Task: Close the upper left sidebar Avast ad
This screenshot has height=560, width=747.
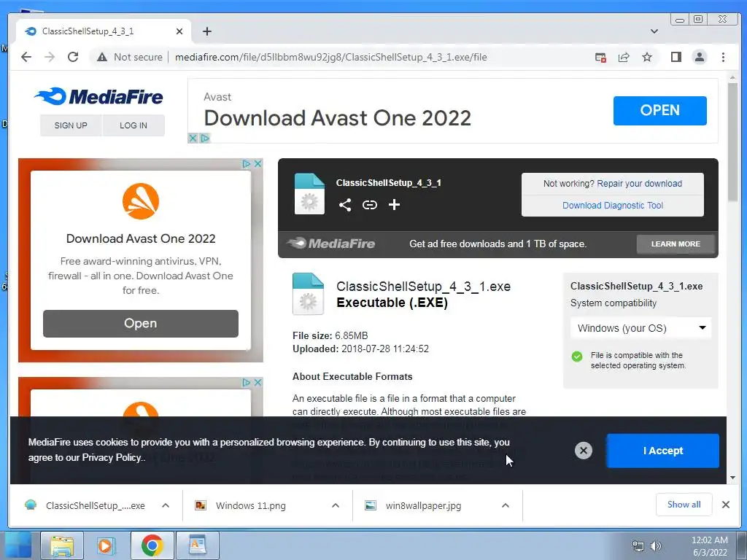Action: pos(258,164)
